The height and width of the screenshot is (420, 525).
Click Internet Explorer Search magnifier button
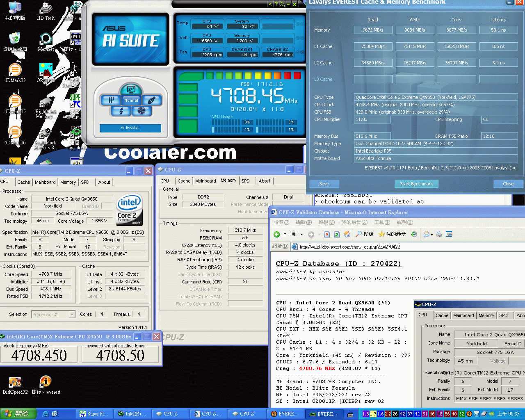pyautogui.click(x=365, y=234)
